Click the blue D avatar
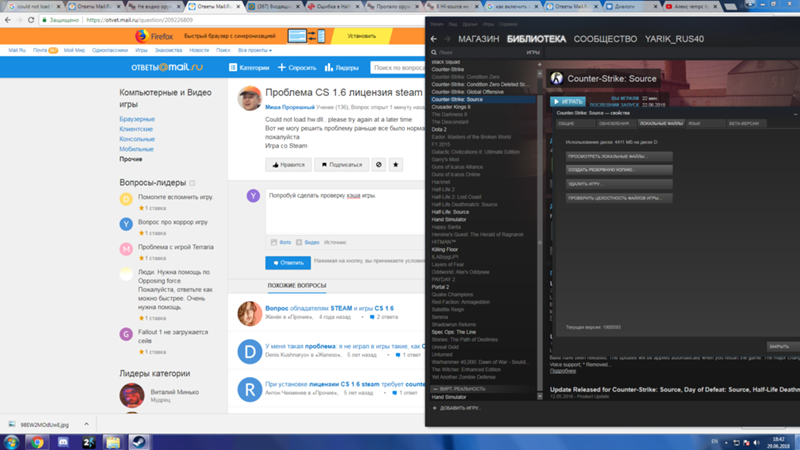This screenshot has width=800, height=450. coord(249,352)
